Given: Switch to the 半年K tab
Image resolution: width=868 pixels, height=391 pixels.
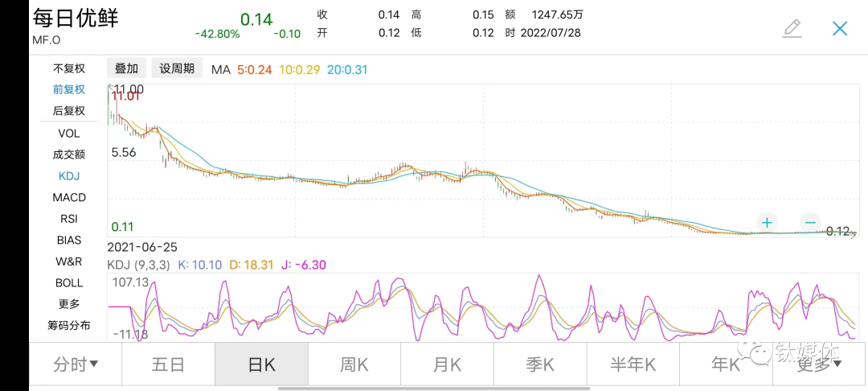Looking at the screenshot, I should coord(633,364).
